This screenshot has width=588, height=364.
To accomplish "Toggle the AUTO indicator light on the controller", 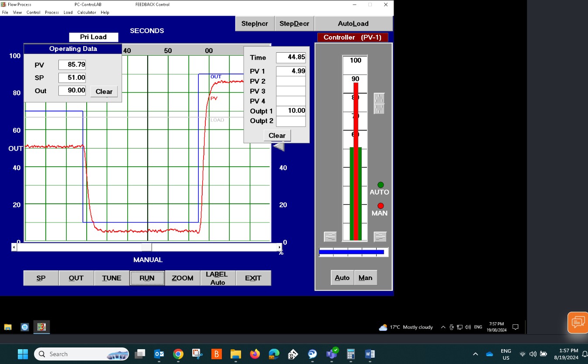I will pyautogui.click(x=380, y=185).
